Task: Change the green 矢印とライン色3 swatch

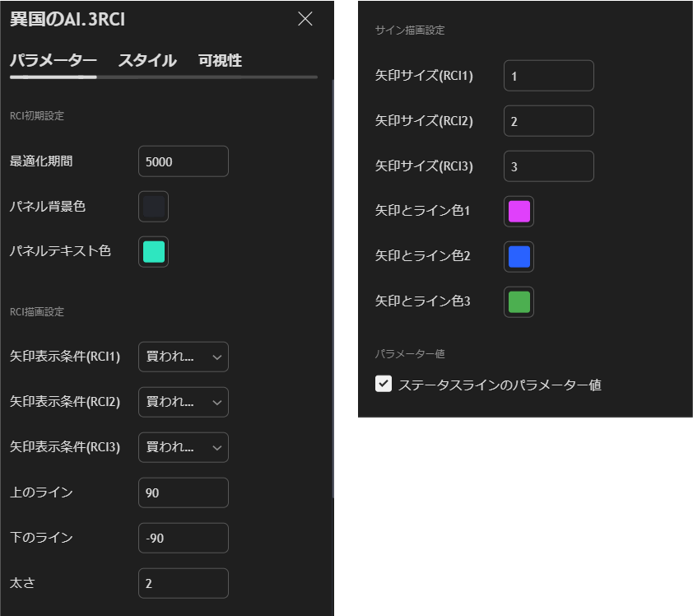Action: [519, 302]
